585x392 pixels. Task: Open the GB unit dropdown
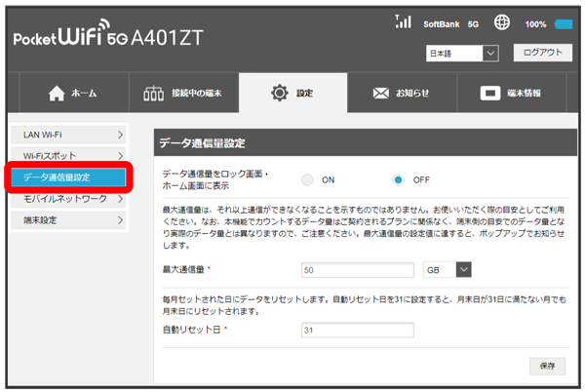coord(448,269)
